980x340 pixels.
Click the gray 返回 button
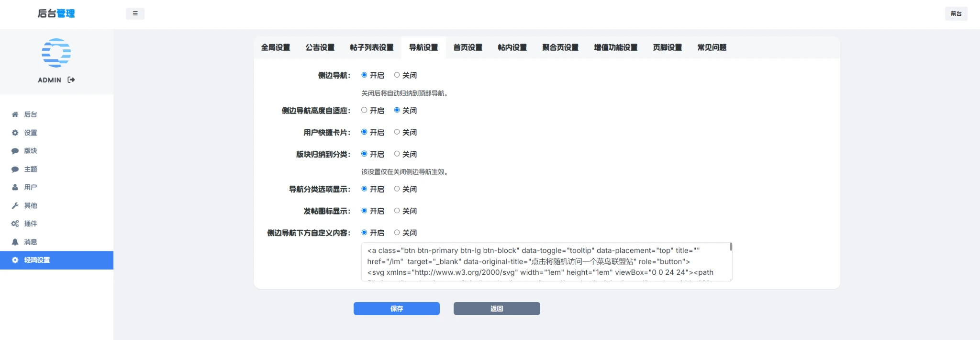pos(497,308)
